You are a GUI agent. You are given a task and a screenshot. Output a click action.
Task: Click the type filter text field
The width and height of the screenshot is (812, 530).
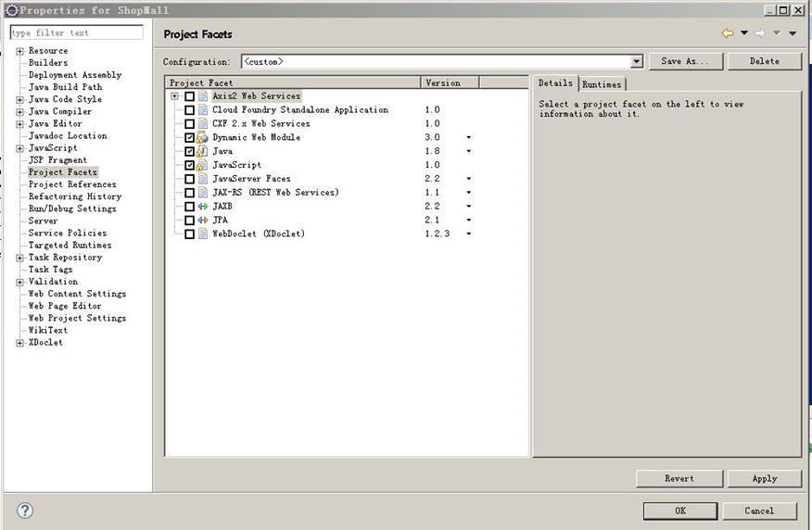coord(77,32)
